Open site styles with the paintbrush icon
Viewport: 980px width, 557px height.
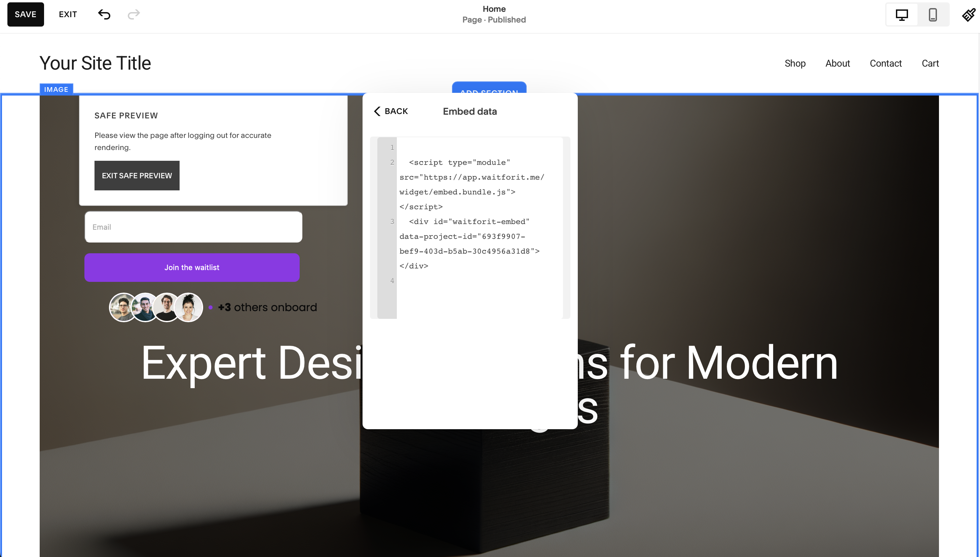click(x=969, y=14)
